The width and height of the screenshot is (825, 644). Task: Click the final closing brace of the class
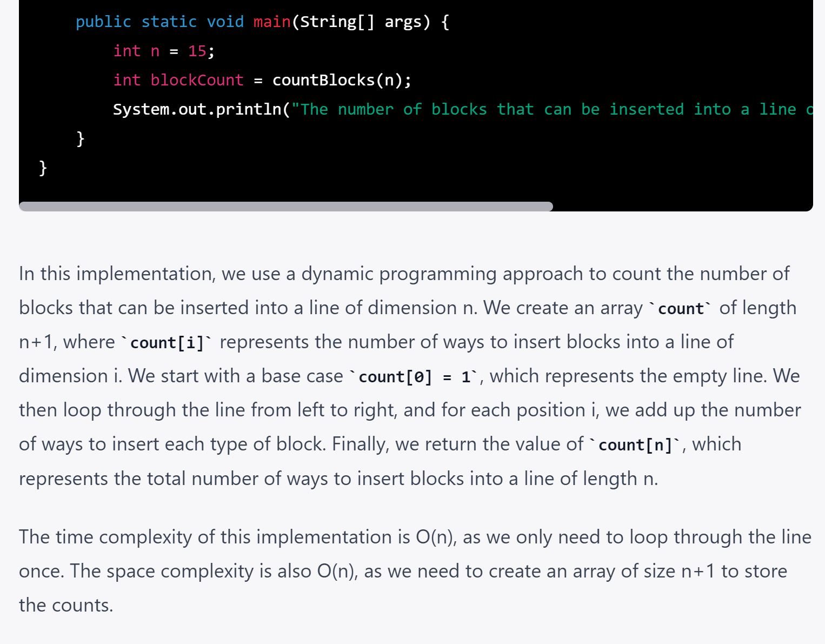pyautogui.click(x=43, y=168)
